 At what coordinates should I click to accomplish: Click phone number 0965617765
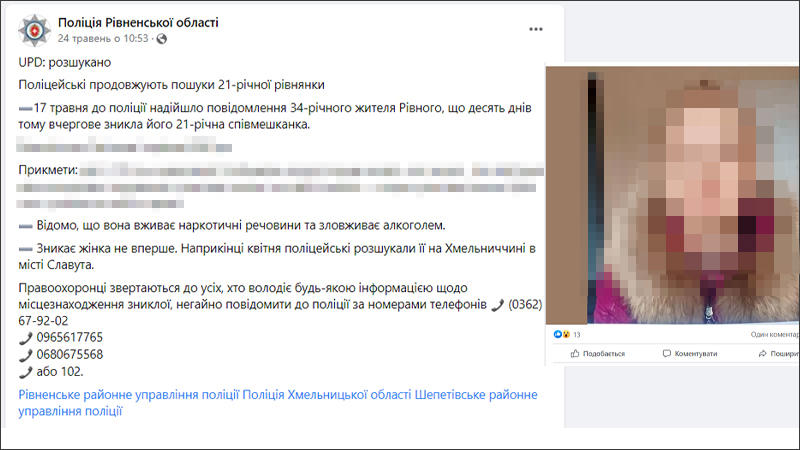pos(69,337)
